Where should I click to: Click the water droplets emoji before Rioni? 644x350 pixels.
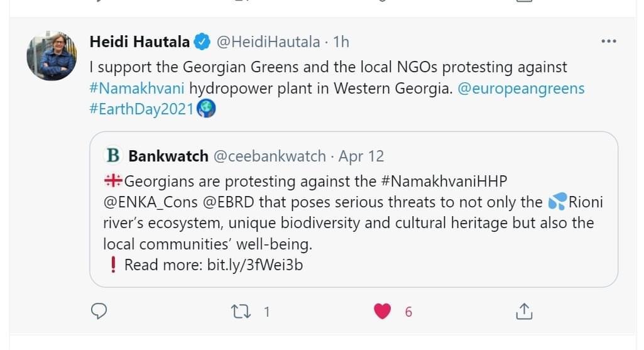[x=557, y=202]
